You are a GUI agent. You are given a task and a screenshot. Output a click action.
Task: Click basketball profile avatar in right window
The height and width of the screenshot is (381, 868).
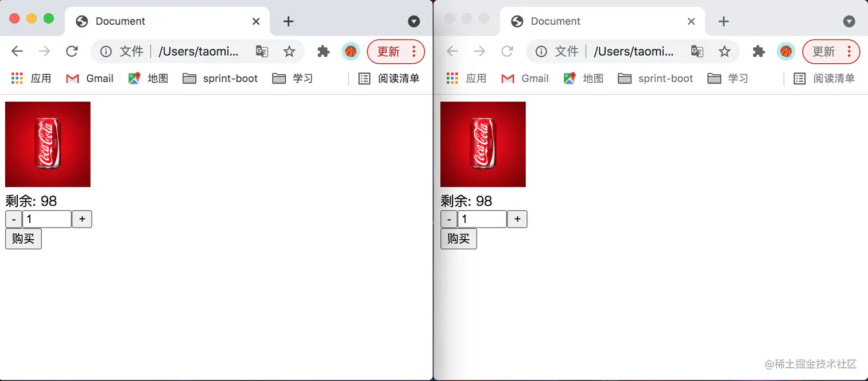click(786, 52)
